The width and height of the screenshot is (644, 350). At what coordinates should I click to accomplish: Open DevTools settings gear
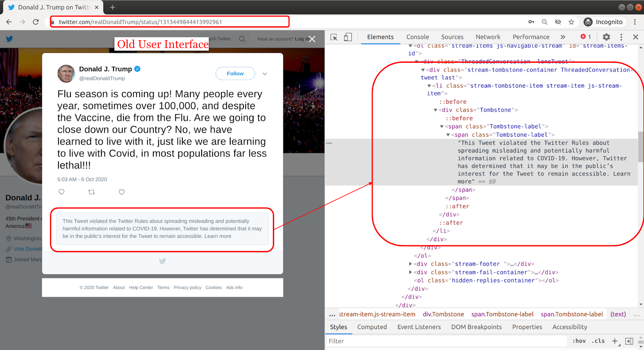pos(606,37)
